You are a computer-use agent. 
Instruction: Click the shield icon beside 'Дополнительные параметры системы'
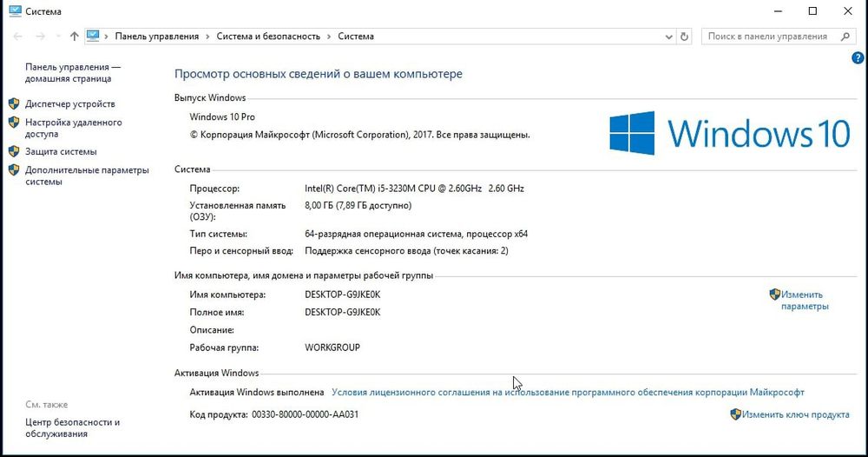15,170
